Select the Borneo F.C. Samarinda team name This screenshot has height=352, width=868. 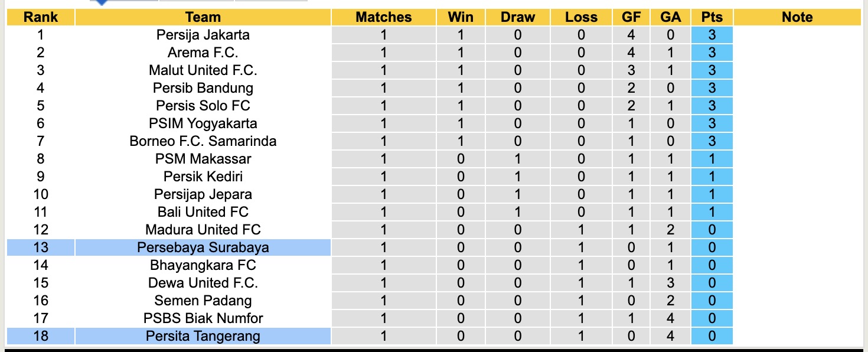(x=203, y=141)
